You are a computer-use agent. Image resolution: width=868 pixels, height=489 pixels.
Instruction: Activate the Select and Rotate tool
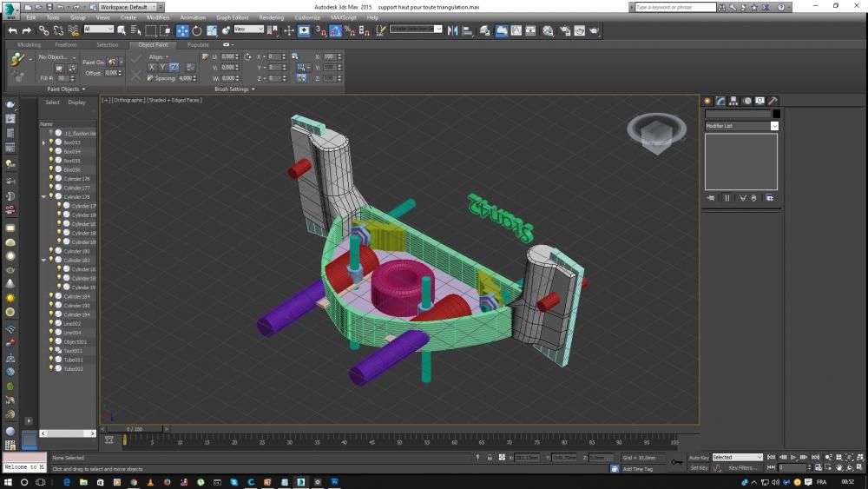pos(197,30)
